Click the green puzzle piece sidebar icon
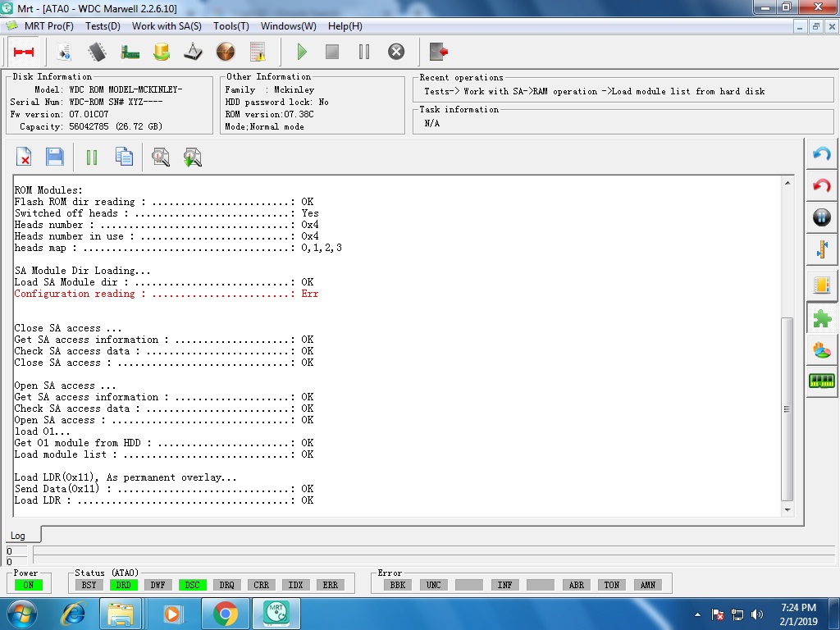 (822, 318)
